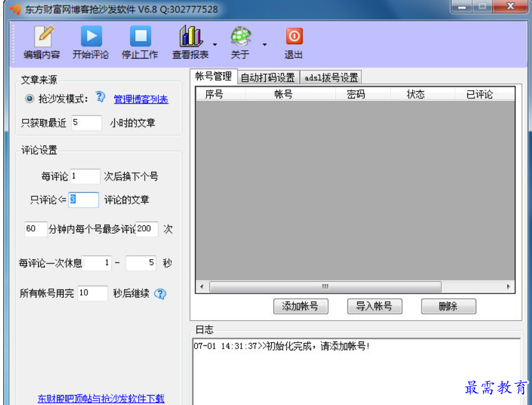Start commenting with 开始评论 button

(x=91, y=43)
